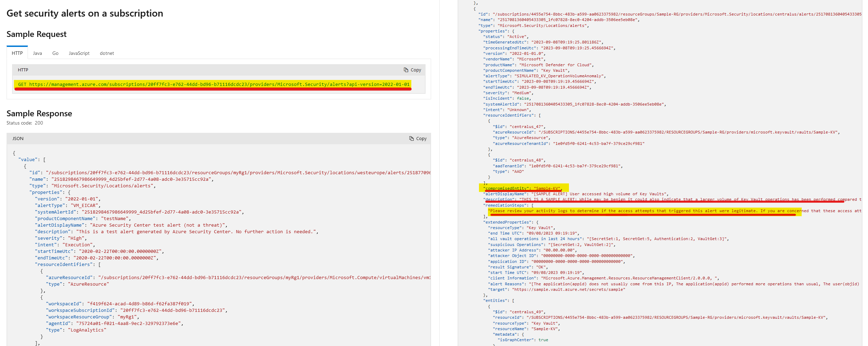Click the "Sample Request" heading
Viewport: 868px width, 346px height.
[37, 34]
